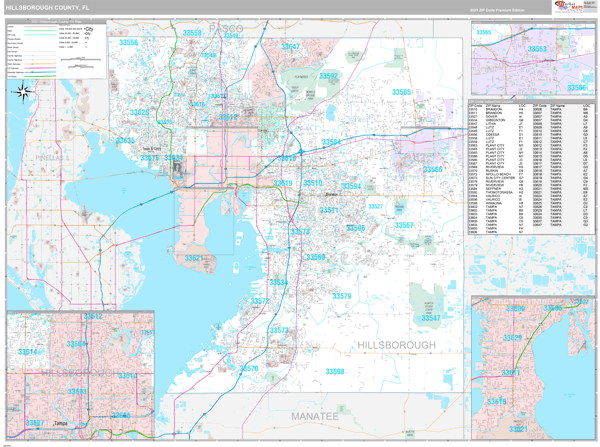
Task: Select ZIP code 33594 on the map
Action: tap(351, 186)
